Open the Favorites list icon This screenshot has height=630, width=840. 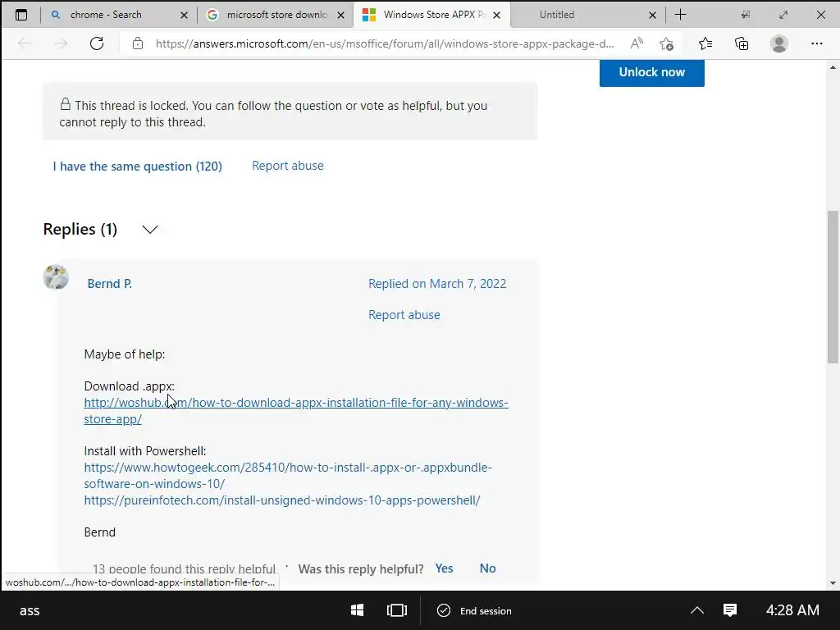(x=705, y=43)
